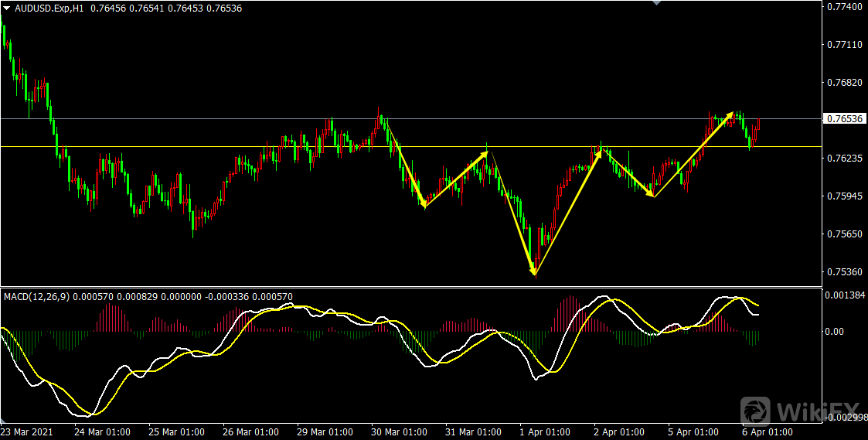The image size is (868, 440).
Task: Select the current price label 0.76536
Action: 843,119
